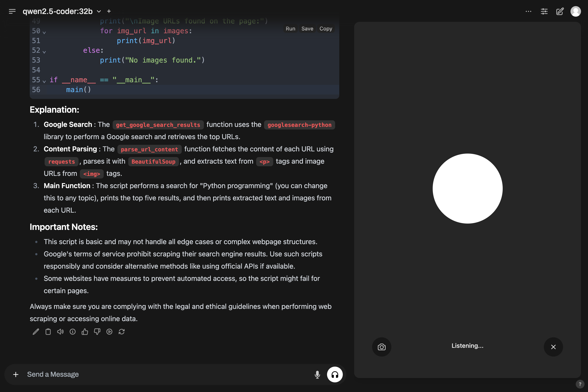Image resolution: width=588 pixels, height=392 pixels.
Task: Open generation info icon
Action: pyautogui.click(x=72, y=331)
